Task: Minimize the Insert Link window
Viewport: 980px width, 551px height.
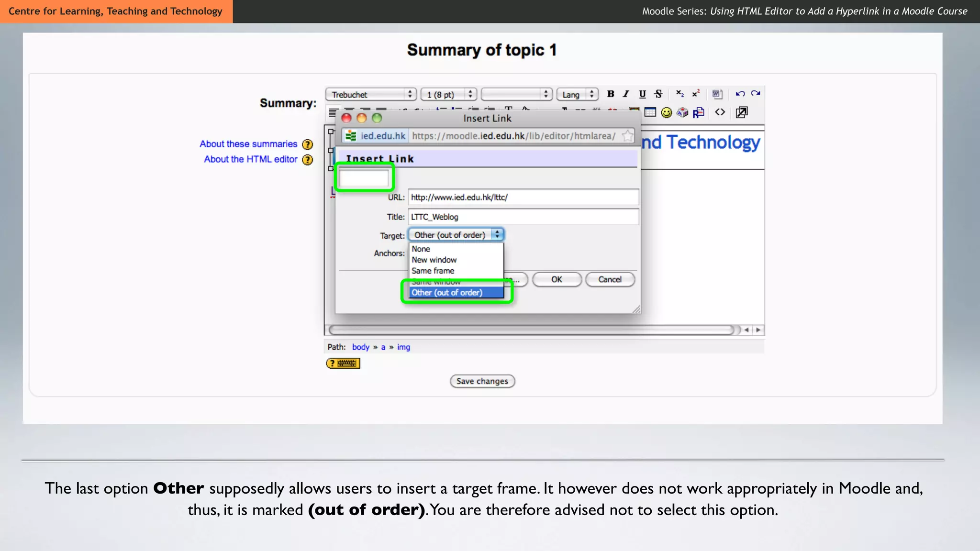Action: 362,118
